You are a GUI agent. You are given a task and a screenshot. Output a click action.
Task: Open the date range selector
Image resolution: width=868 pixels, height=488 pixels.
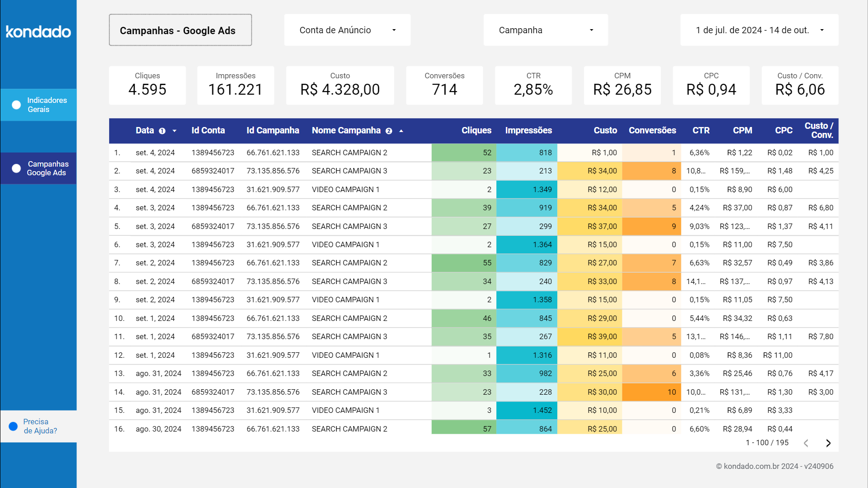pos(759,30)
